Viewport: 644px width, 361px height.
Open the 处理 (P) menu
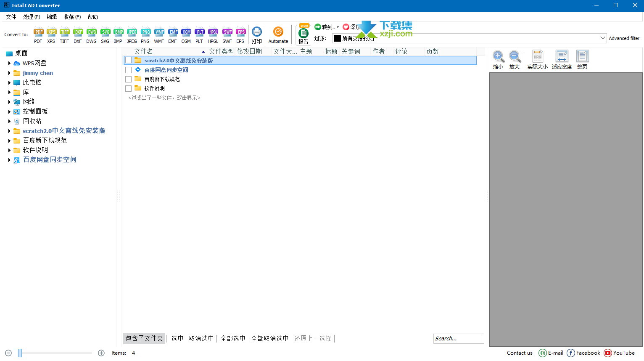(32, 17)
